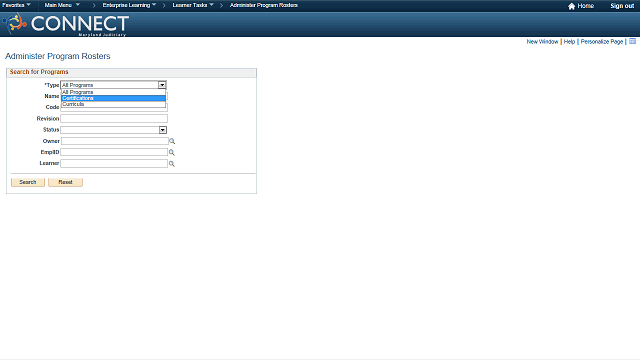Click the CONNECT logo
Image resolution: width=640 pixels, height=360 pixels.
[x=66, y=24]
